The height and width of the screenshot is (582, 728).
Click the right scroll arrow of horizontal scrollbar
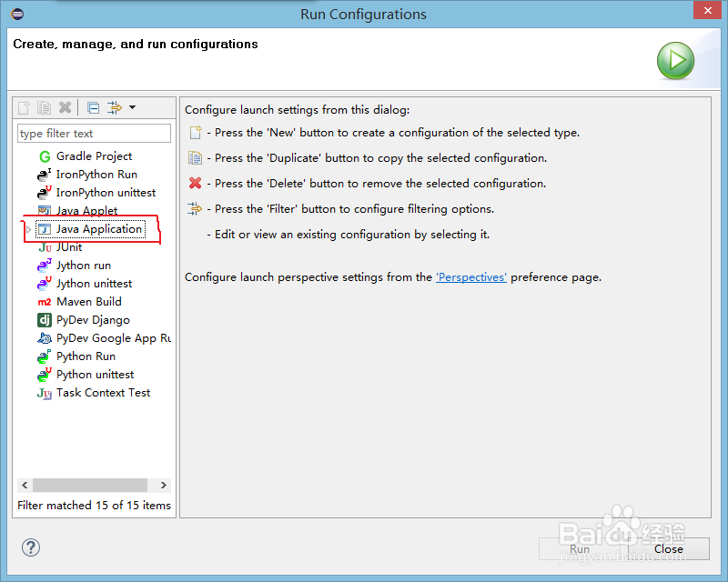pos(164,485)
